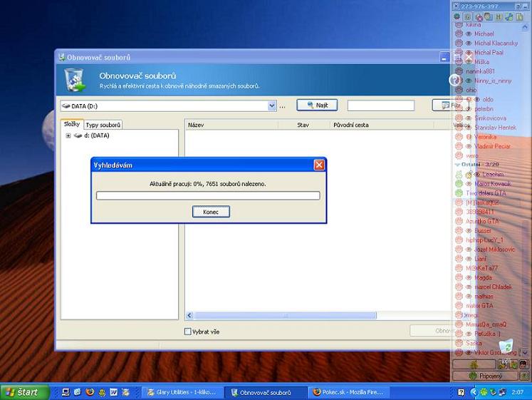Launch Firefox from the quick launch bar
Viewport: 532px width, 400px height.
(x=90, y=392)
